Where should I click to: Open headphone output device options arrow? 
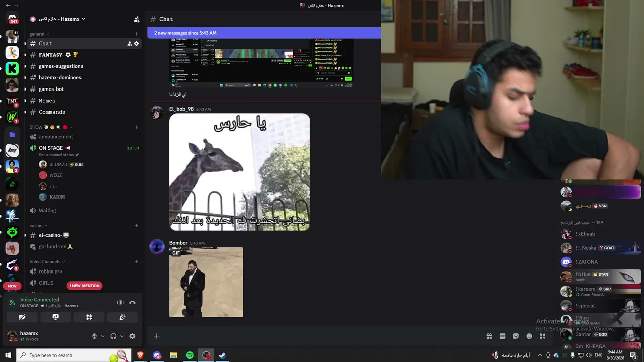coord(122,336)
